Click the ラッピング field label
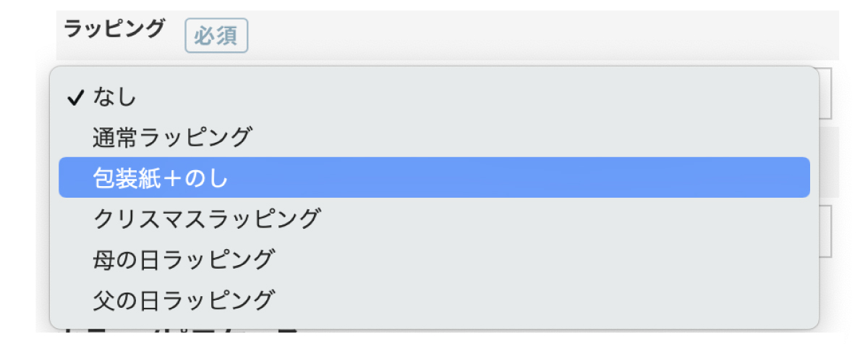Viewport: 868px width, 344px height. [114, 29]
